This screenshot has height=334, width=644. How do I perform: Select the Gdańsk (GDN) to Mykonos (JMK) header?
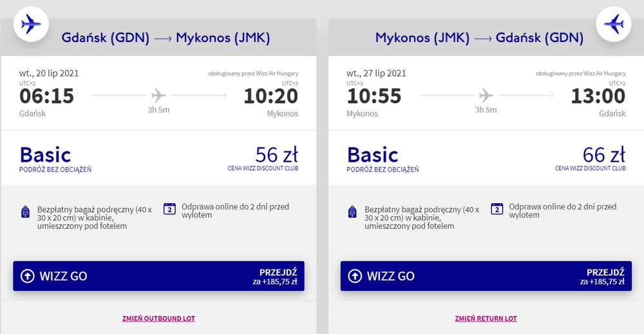pyautogui.click(x=166, y=38)
